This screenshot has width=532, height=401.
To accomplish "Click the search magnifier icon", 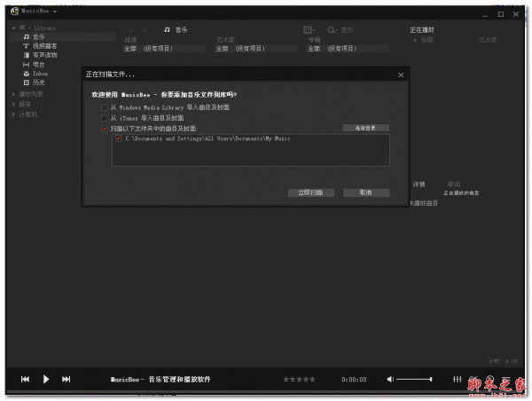I will pyautogui.click(x=331, y=30).
